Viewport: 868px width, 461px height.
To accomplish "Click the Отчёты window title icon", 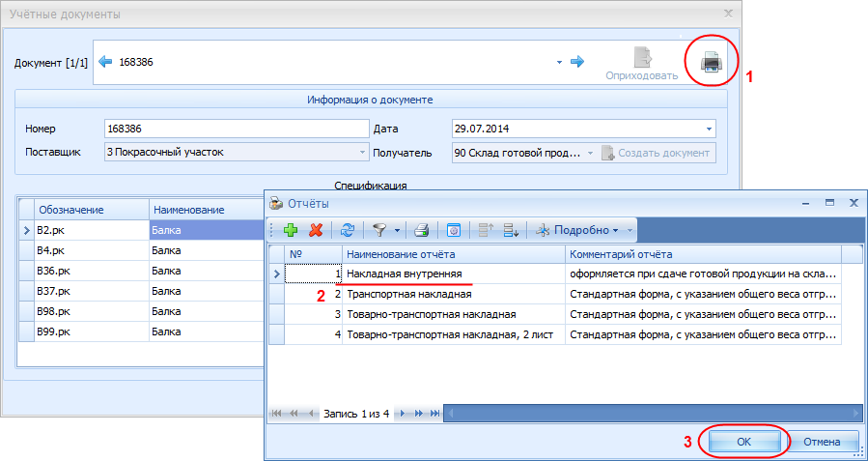I will point(275,204).
